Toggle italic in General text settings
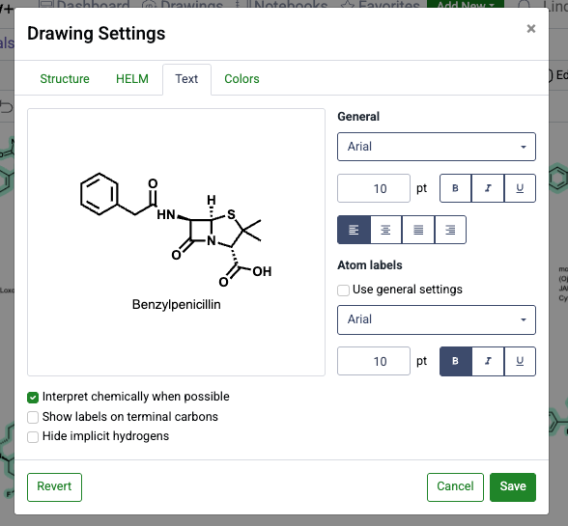568x526 pixels. 488,188
